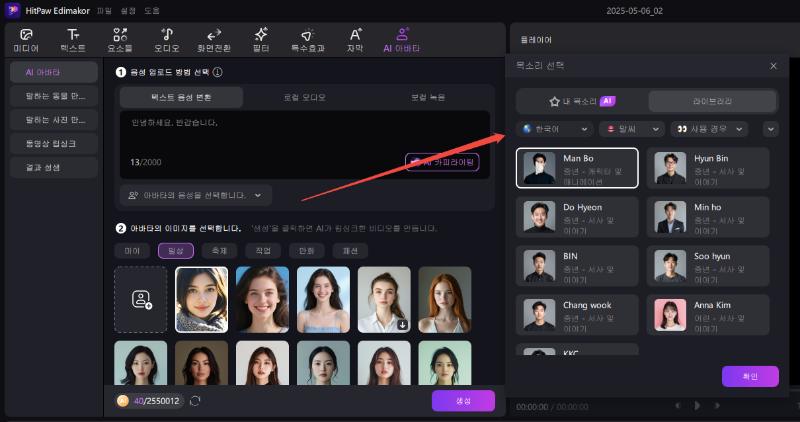The height and width of the screenshot is (422, 800).
Task: Click the info icon beside voice upload heading
Action: coord(218,72)
